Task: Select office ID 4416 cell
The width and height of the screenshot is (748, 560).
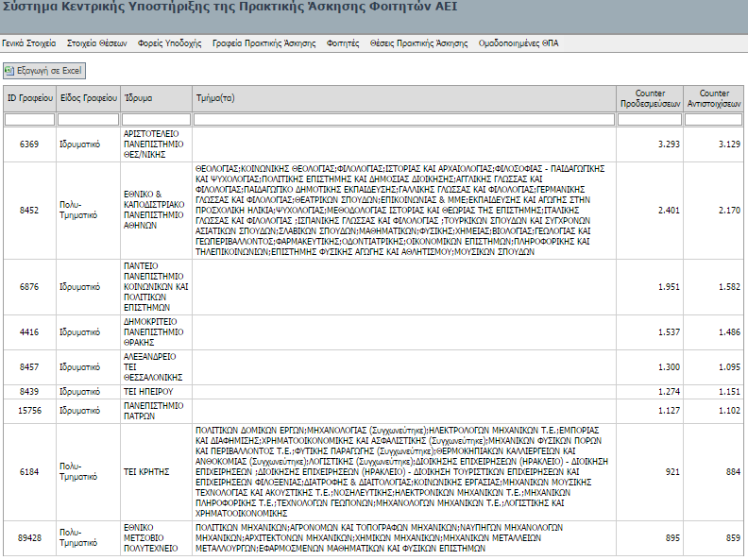Action: click(29, 332)
